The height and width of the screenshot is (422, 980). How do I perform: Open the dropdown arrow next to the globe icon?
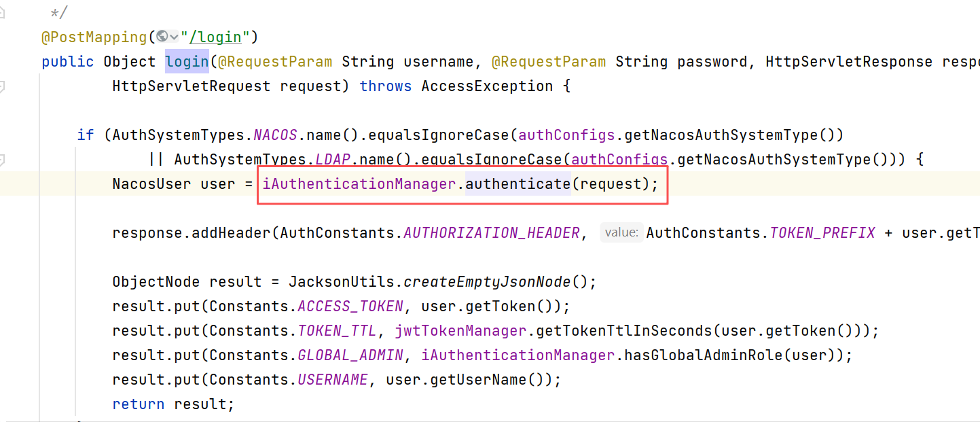(x=174, y=37)
